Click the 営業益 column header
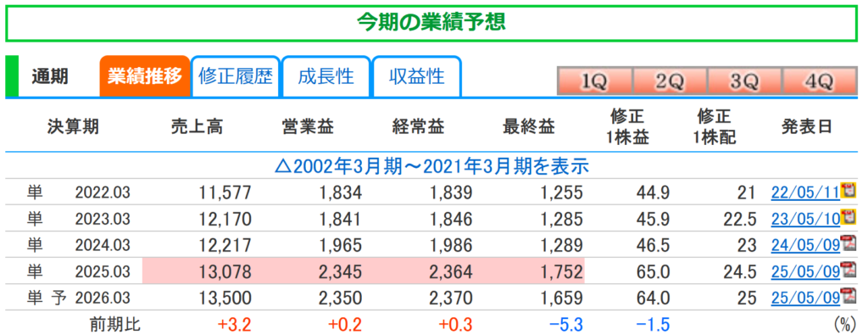Screen dimensions: 868x335 [307, 127]
